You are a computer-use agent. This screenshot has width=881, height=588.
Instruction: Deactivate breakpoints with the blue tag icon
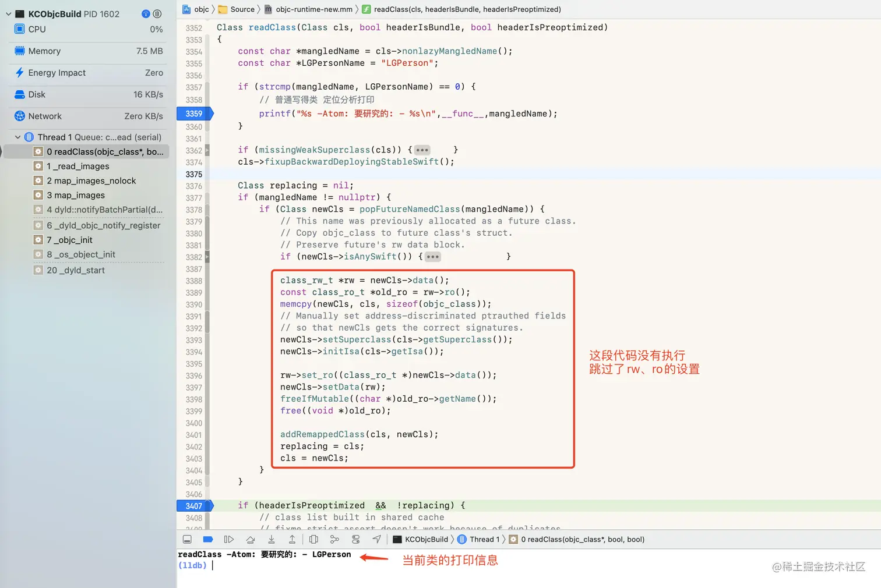(x=208, y=540)
